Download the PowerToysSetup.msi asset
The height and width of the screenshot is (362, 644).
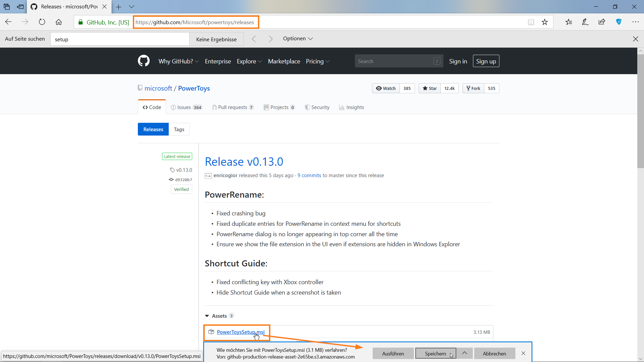(240, 332)
